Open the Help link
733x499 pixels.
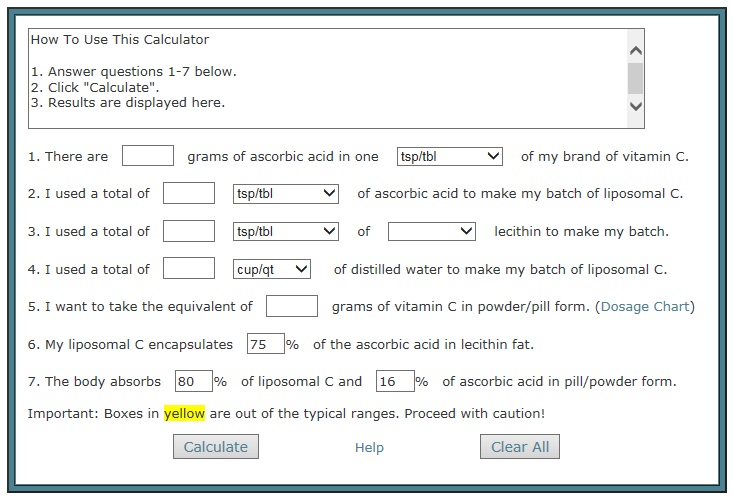coord(369,448)
